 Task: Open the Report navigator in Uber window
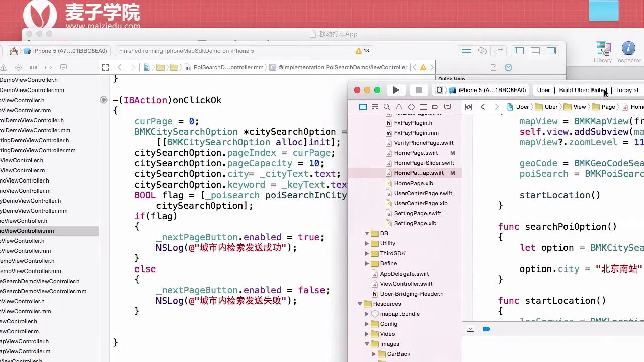[x=447, y=107]
